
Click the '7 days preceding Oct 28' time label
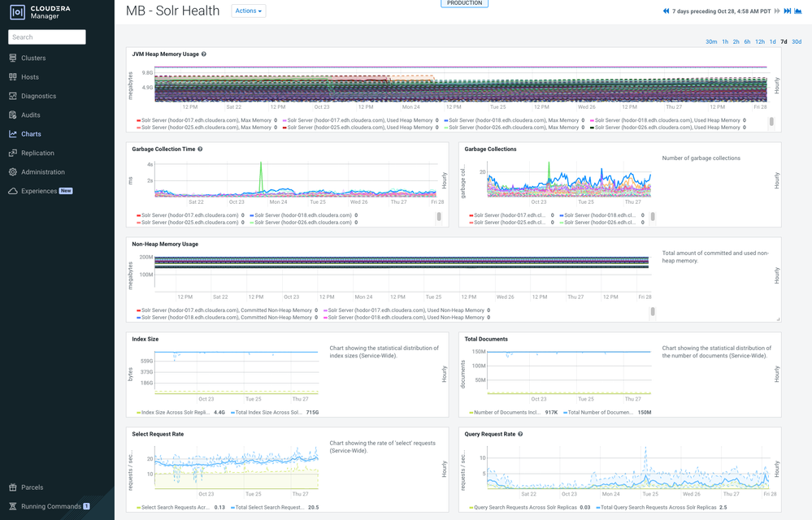click(722, 11)
